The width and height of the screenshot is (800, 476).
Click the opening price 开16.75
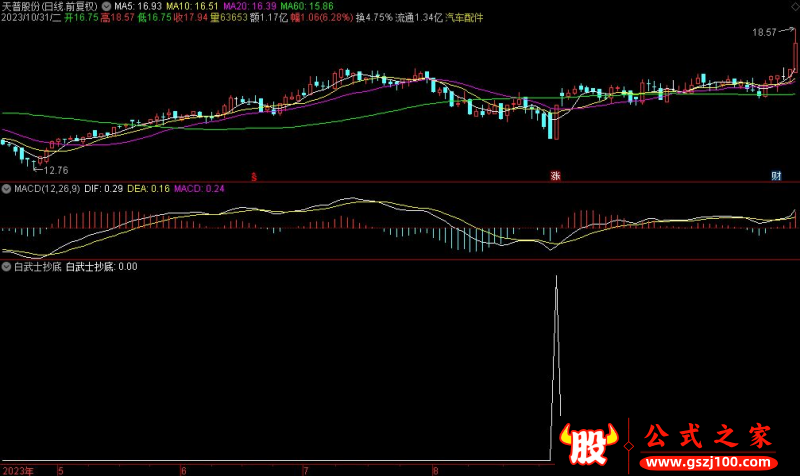[x=81, y=17]
